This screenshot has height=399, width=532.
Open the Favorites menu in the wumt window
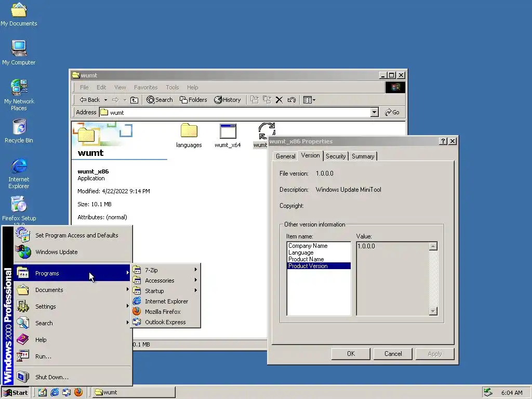pos(145,87)
